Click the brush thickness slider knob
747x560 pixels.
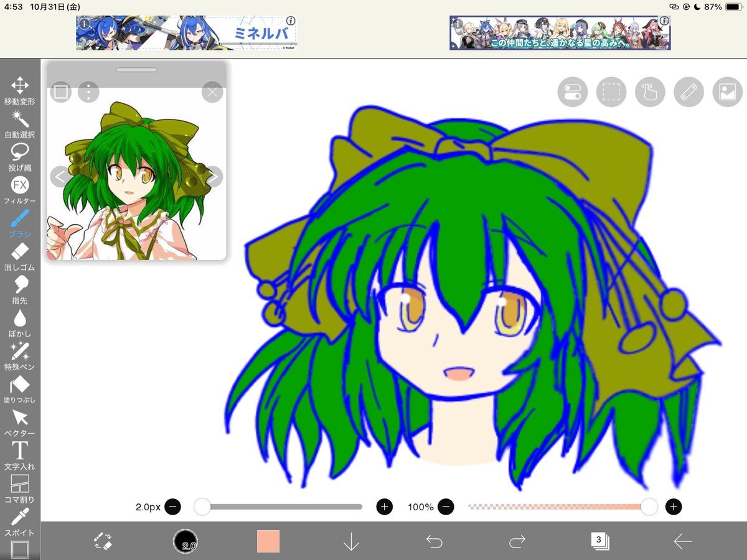(x=202, y=507)
